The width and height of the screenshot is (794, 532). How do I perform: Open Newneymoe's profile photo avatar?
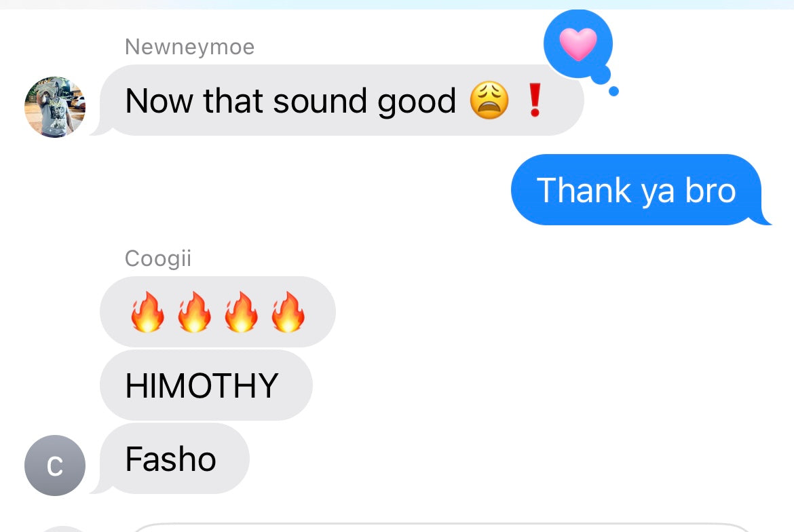click(x=55, y=107)
